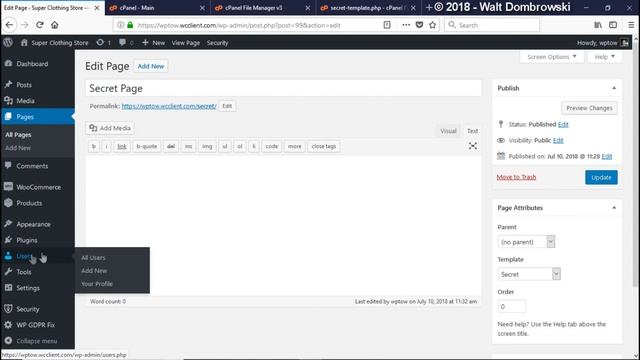Viewport: 640px width, 360px height.
Task: Insert code tag from editor toolbar
Action: tap(272, 146)
